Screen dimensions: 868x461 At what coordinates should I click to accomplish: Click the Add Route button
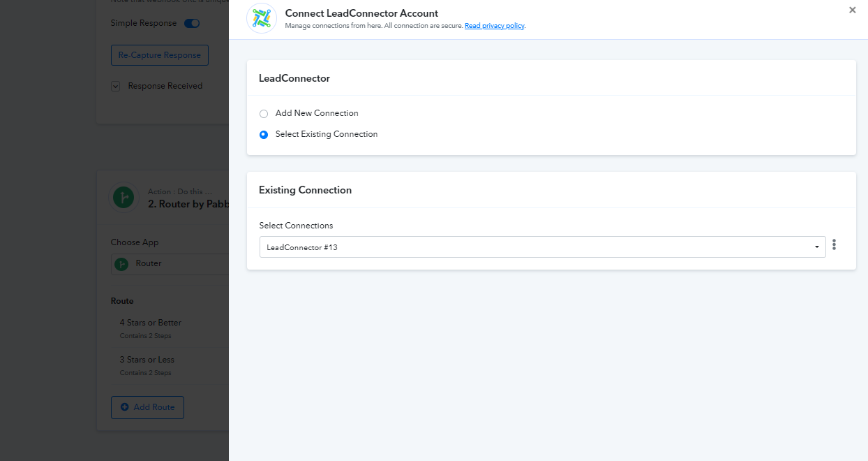point(147,407)
